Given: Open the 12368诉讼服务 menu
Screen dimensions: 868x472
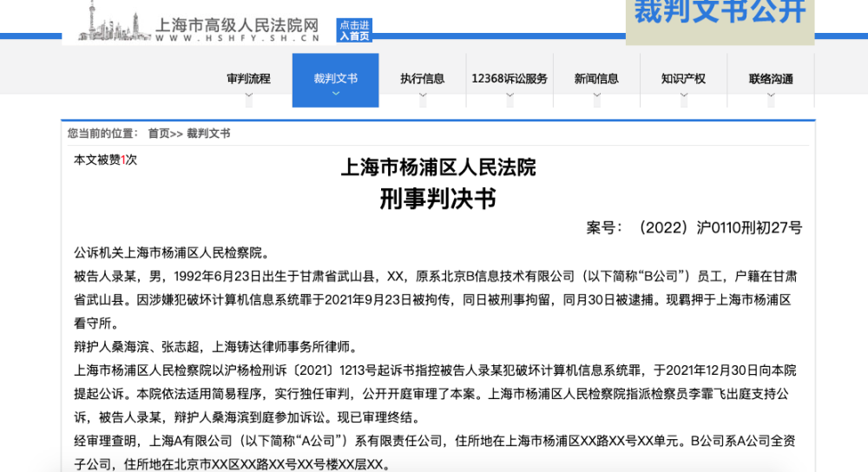Looking at the screenshot, I should coord(510,79).
